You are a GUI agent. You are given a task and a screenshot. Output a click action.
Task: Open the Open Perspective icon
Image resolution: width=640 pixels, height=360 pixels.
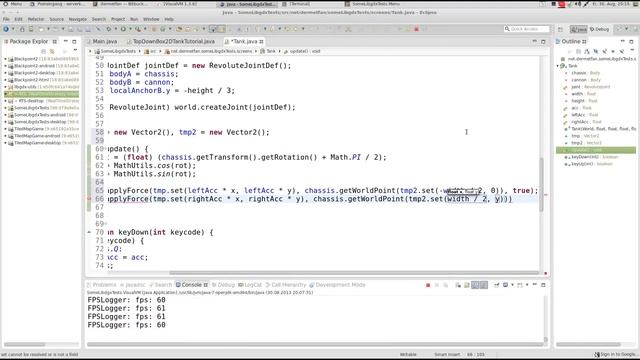pyautogui.click(x=560, y=29)
